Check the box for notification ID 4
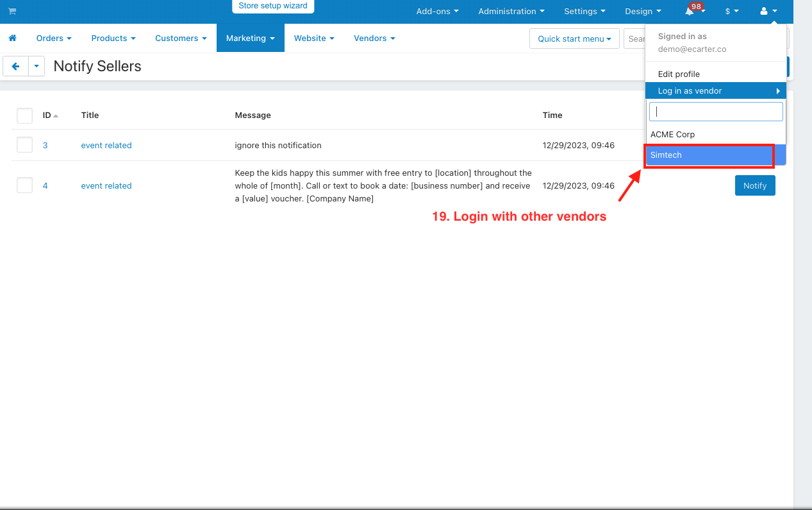 tap(24, 185)
